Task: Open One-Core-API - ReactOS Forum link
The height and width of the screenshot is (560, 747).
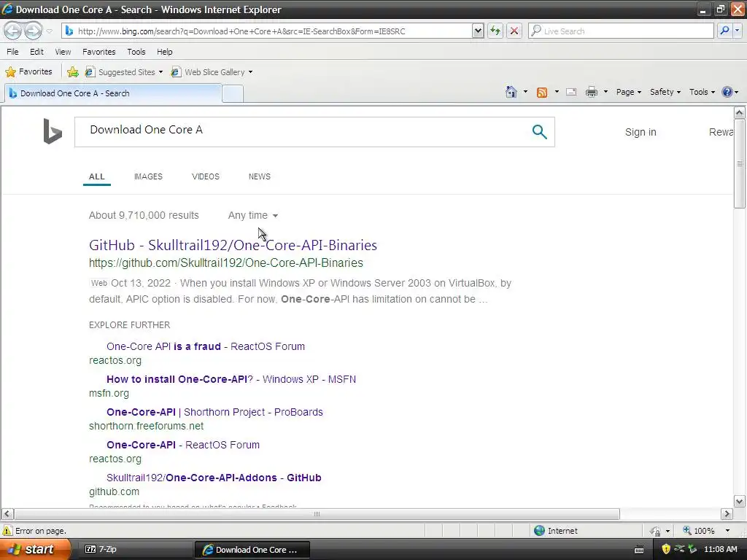Action: coord(183,445)
